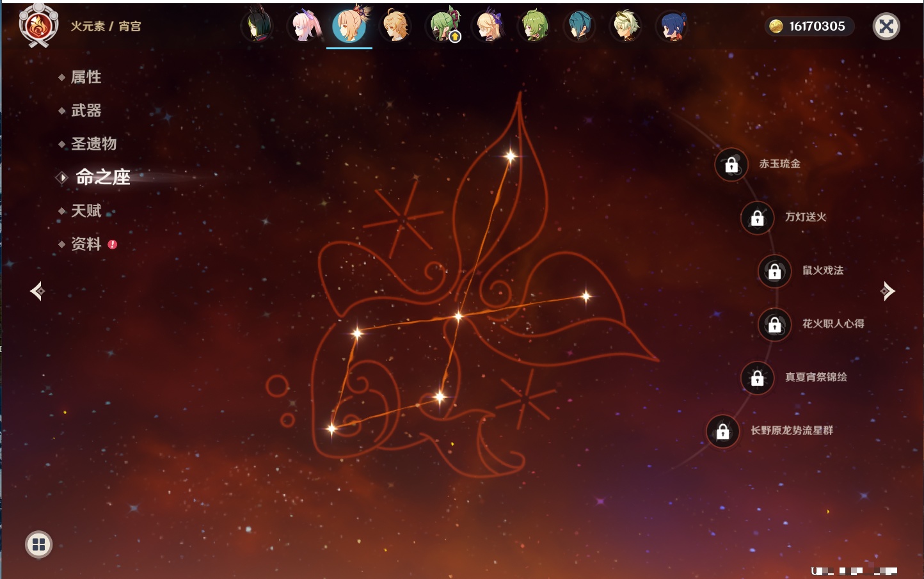Click the 火元素 / 宵宫 title text

pos(106,26)
